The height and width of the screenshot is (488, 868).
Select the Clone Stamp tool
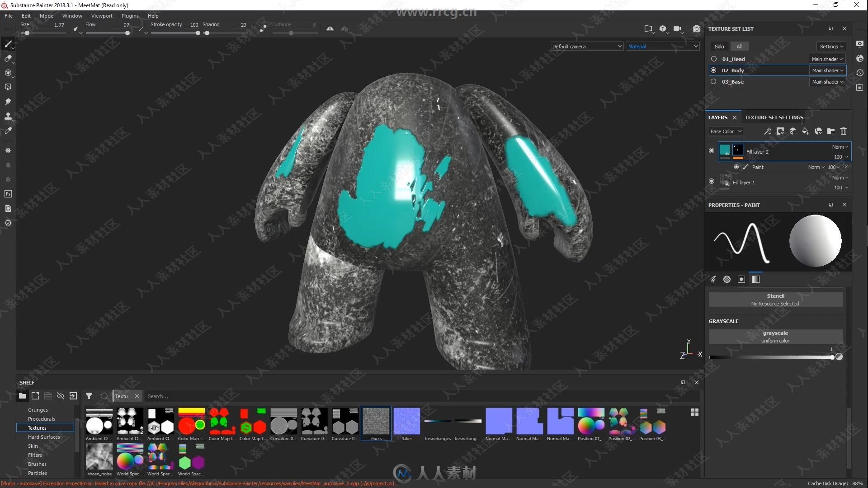click(8, 116)
